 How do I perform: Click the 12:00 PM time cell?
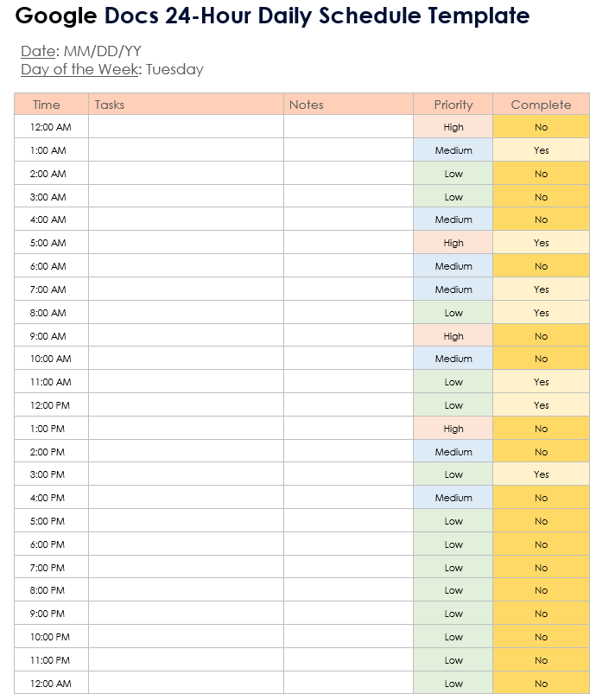tap(51, 405)
